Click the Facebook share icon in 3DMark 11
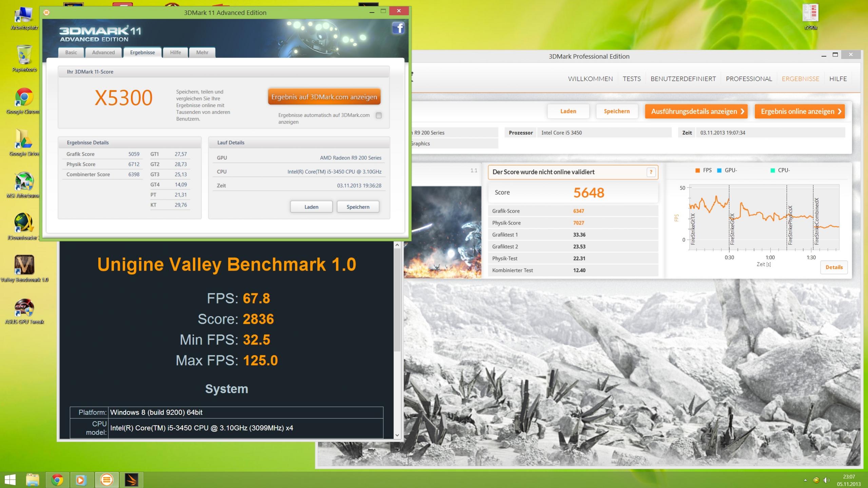This screenshot has width=868, height=488. tap(398, 28)
